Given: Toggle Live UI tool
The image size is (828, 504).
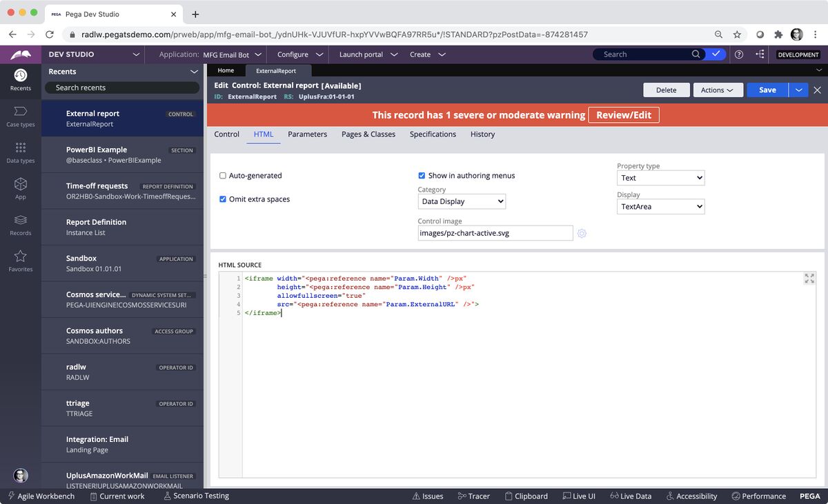Looking at the screenshot, I should pos(578,496).
